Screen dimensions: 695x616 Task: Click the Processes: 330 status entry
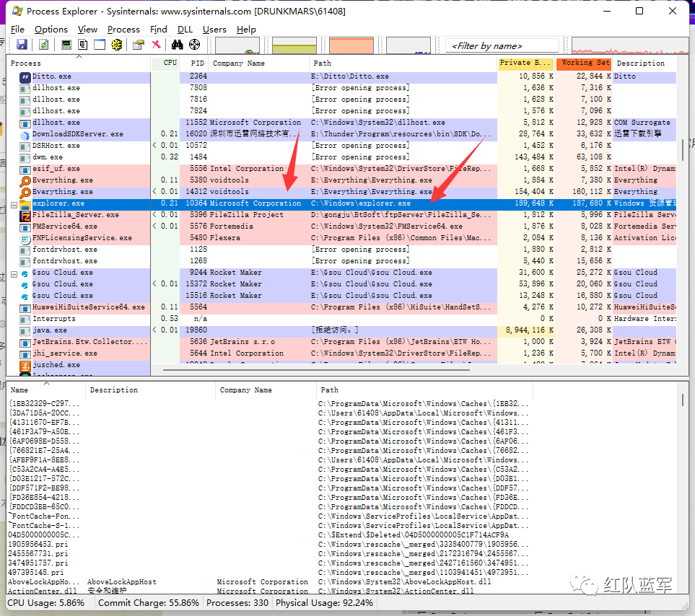point(237,603)
